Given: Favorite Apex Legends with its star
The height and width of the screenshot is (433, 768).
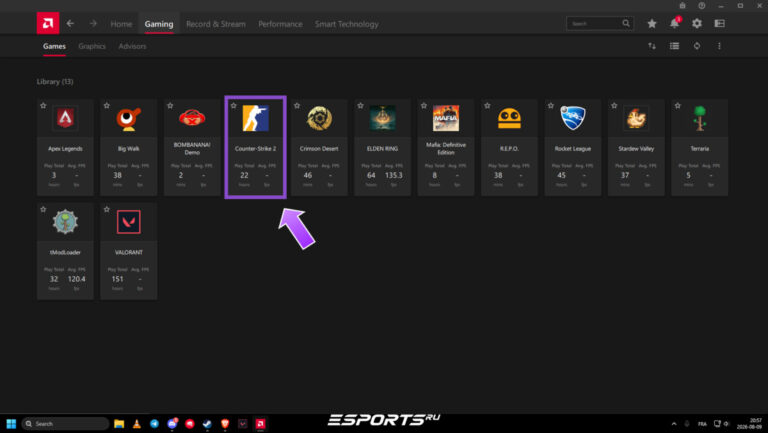Looking at the screenshot, I should [x=43, y=105].
